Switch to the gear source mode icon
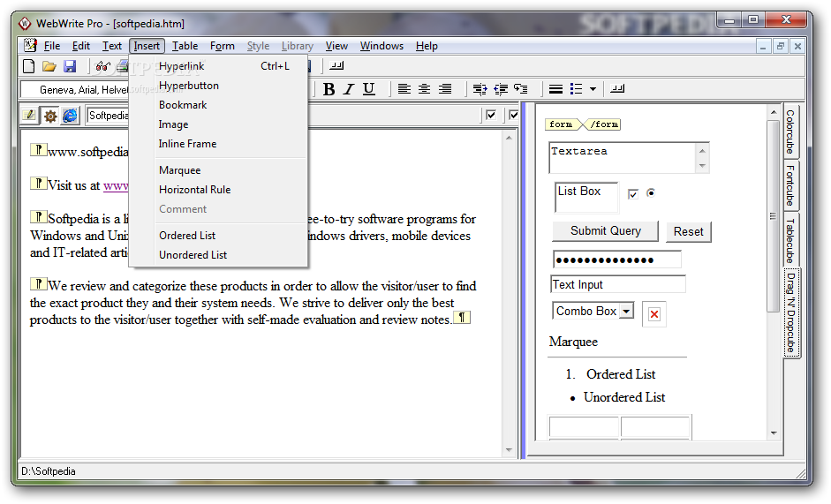The height and width of the screenshot is (504, 831). coord(49,116)
